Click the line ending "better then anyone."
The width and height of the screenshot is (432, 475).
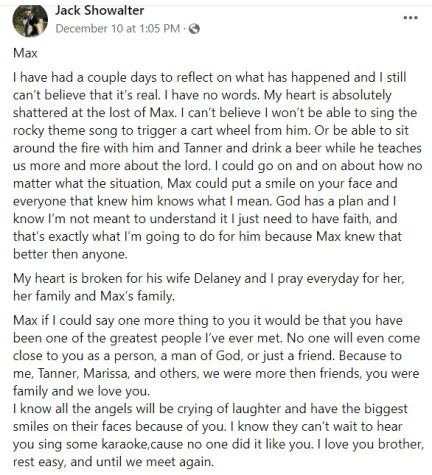[70, 254]
